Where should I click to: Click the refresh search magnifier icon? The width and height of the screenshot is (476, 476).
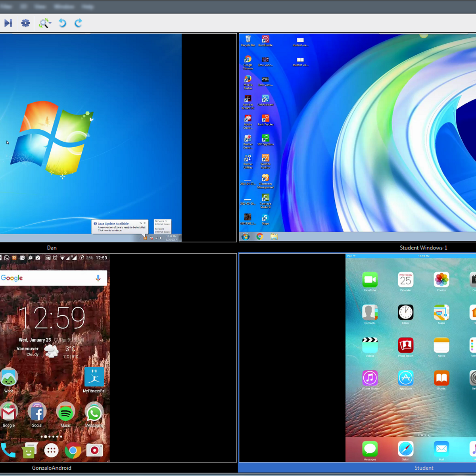tap(43, 23)
